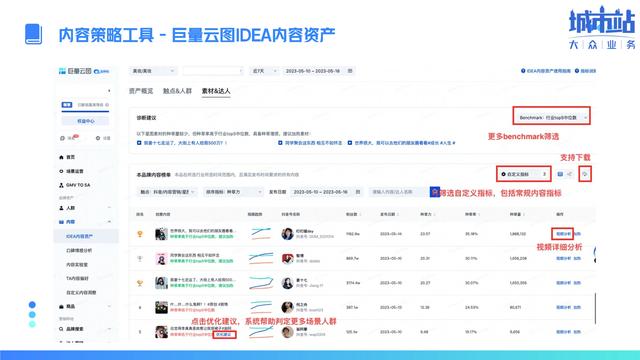Viewport: 640px width, 360px height.
Task: Click the GMV TO 5A person icon
Action: click(61, 185)
